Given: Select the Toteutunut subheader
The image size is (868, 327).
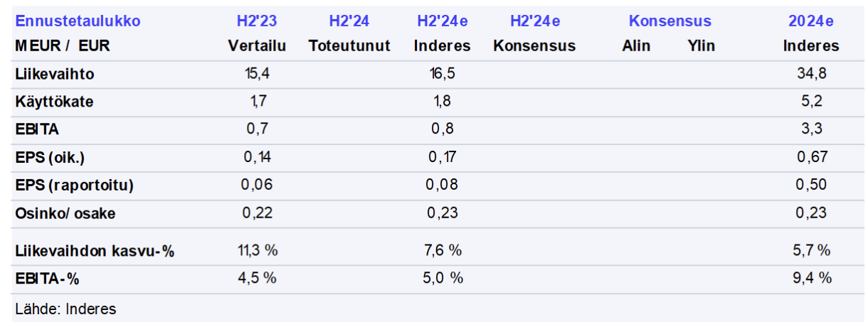Looking at the screenshot, I should (x=349, y=46).
